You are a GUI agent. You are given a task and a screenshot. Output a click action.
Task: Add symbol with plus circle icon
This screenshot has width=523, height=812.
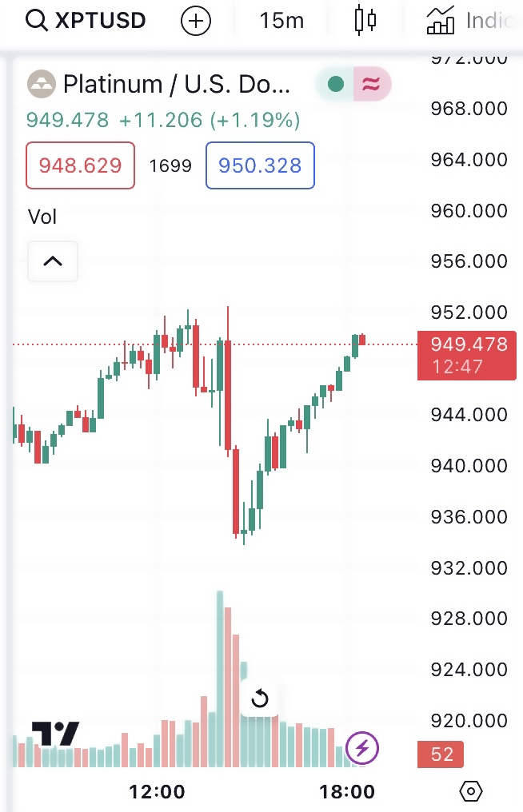[196, 21]
